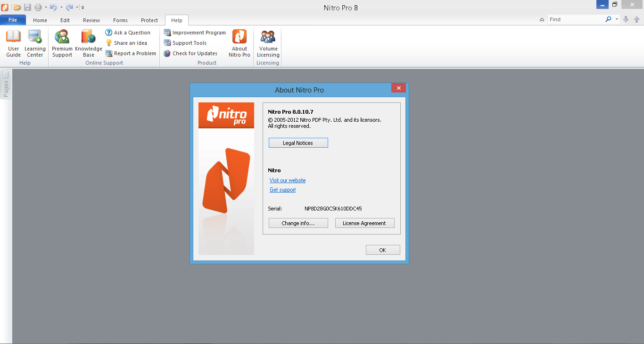Click Ask a Question
This screenshot has width=644, height=344.
[128, 33]
